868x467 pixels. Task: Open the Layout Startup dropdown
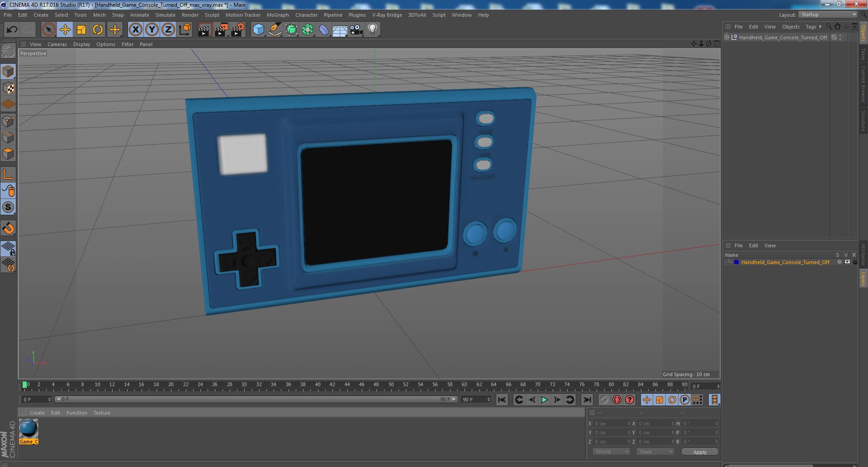point(828,15)
